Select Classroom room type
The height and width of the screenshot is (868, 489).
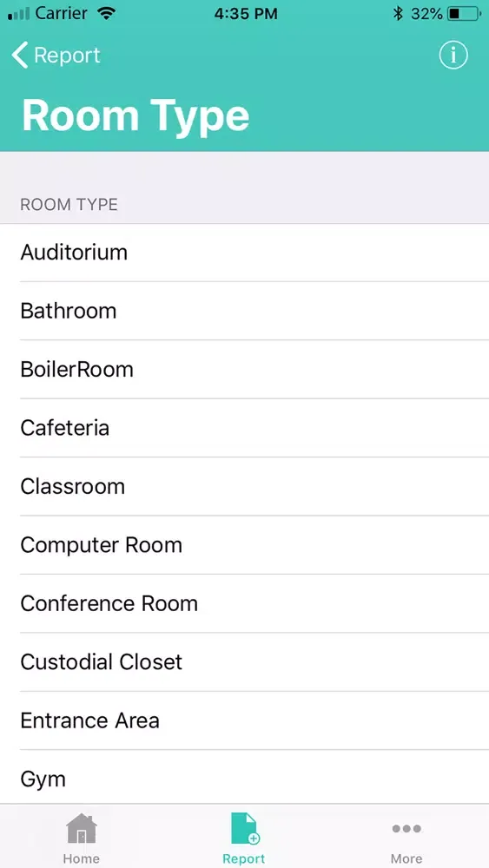click(x=244, y=487)
